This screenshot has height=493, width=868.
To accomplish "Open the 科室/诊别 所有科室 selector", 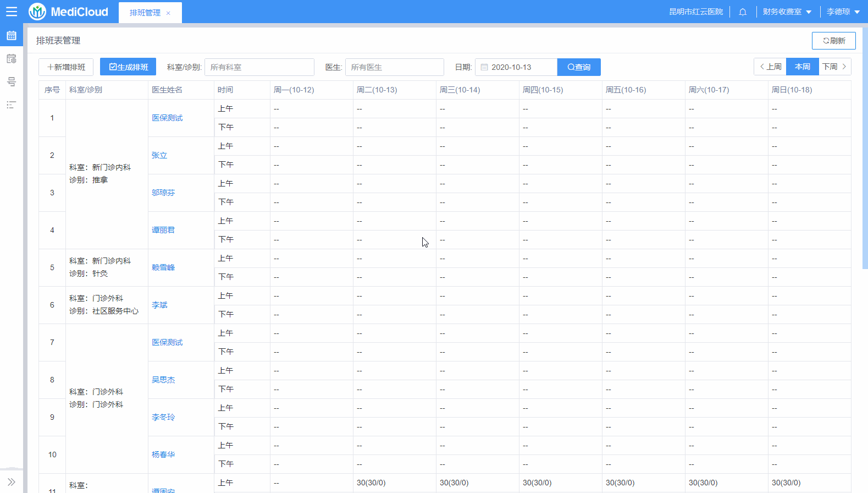I will (x=259, y=67).
